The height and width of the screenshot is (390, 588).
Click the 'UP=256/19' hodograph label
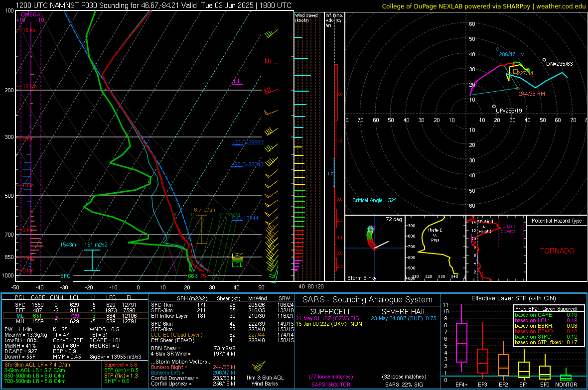pyautogui.click(x=509, y=111)
